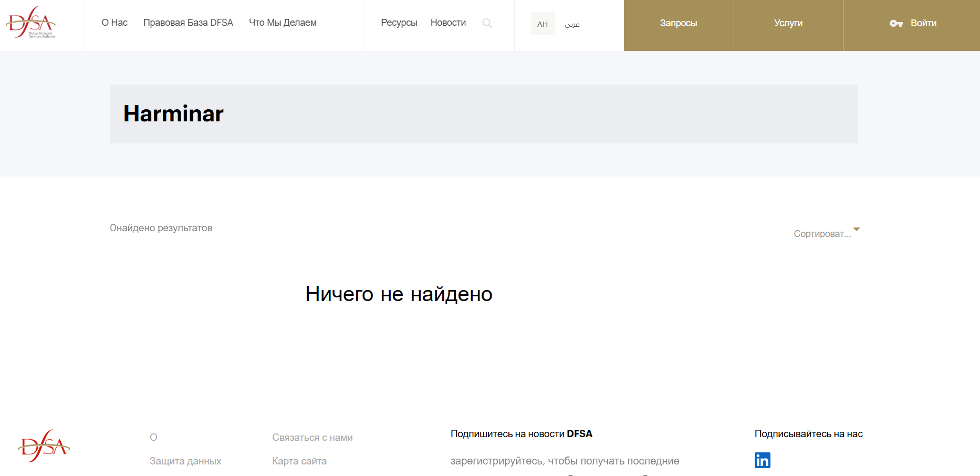Image resolution: width=980 pixels, height=476 pixels.
Task: Open the Новости menu
Action: tap(448, 23)
